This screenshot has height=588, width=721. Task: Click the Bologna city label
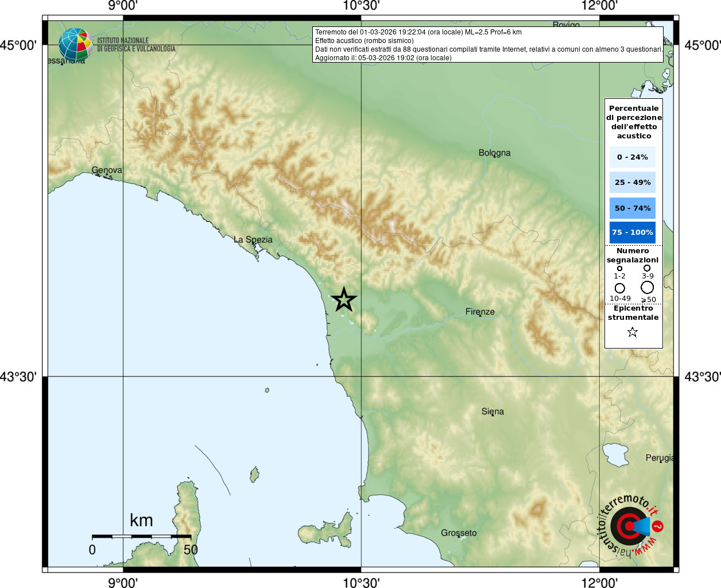coord(494,153)
